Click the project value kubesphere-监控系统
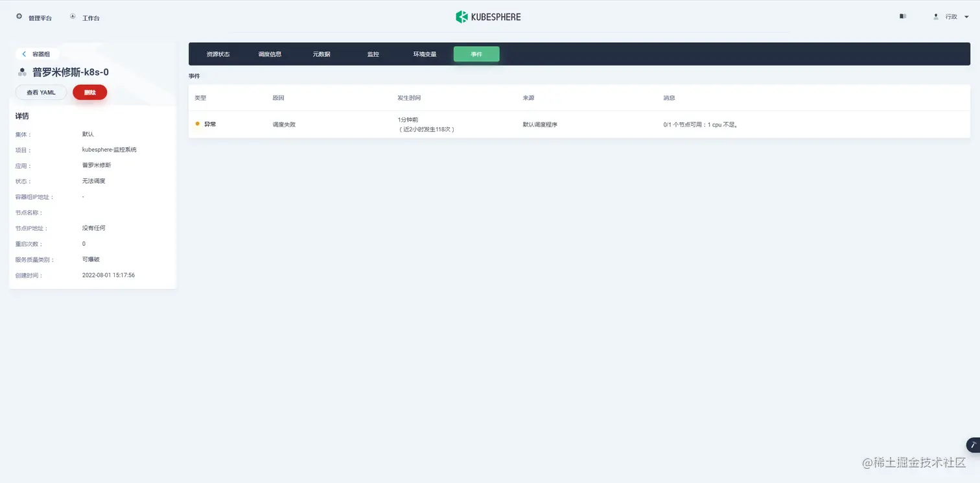 (x=110, y=150)
